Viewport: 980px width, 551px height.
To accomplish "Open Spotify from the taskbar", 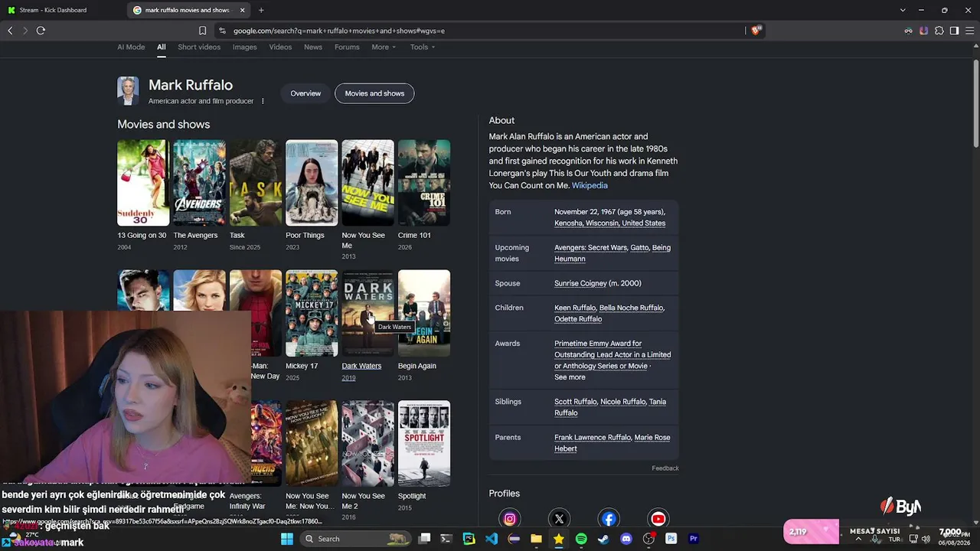I will (581, 539).
